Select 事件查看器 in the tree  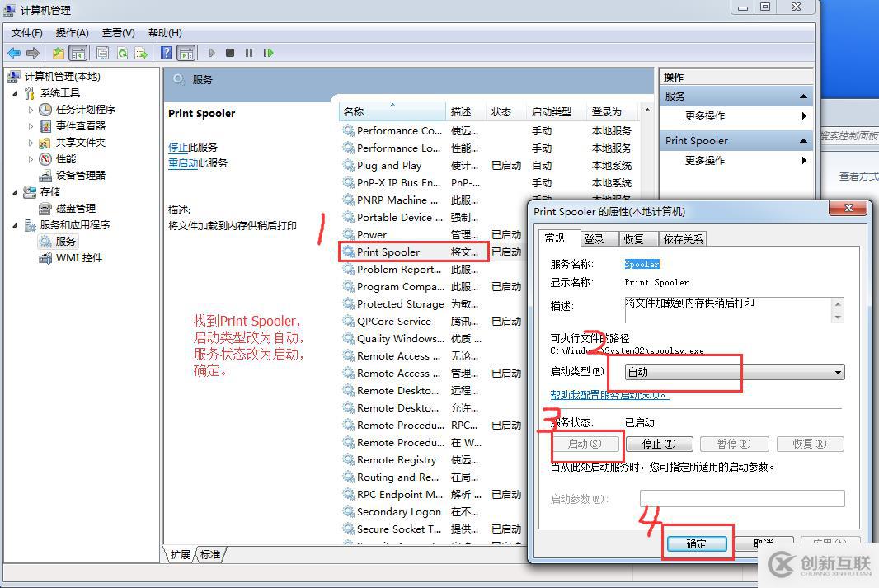(80, 125)
